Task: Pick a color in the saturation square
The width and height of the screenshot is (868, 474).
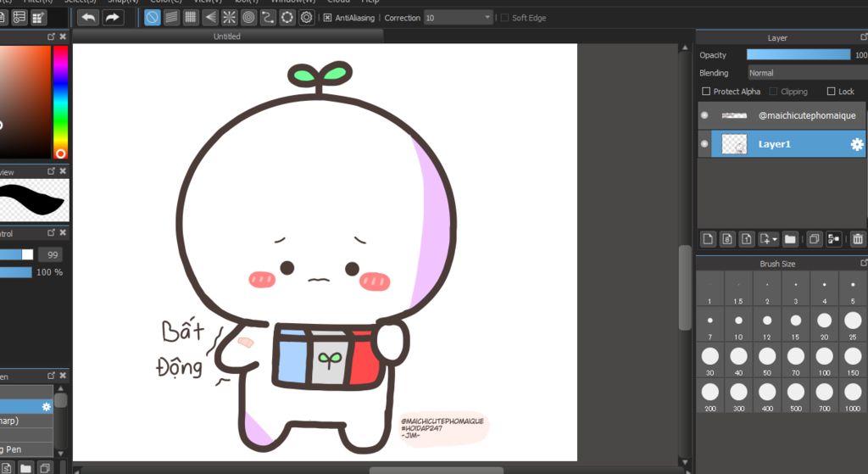Action: pyautogui.click(x=25, y=103)
